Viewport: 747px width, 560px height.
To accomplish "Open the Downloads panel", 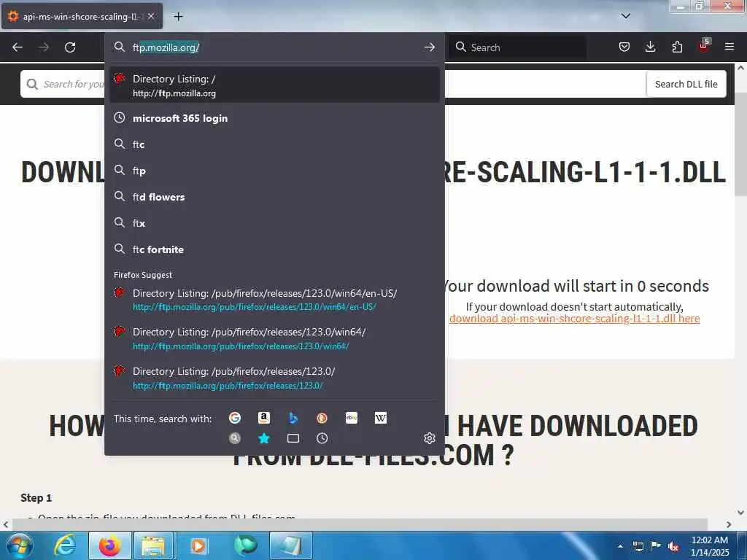I will pos(650,47).
